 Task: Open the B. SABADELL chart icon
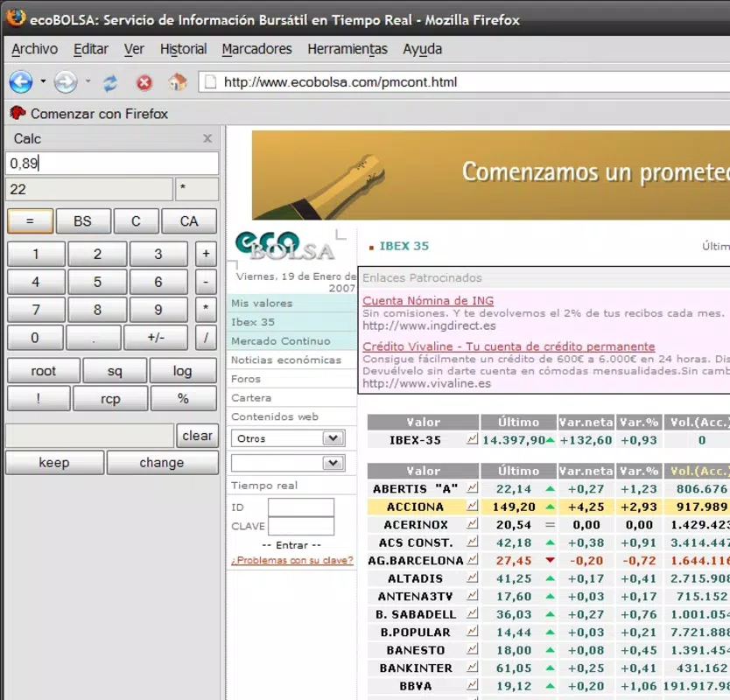(x=472, y=613)
